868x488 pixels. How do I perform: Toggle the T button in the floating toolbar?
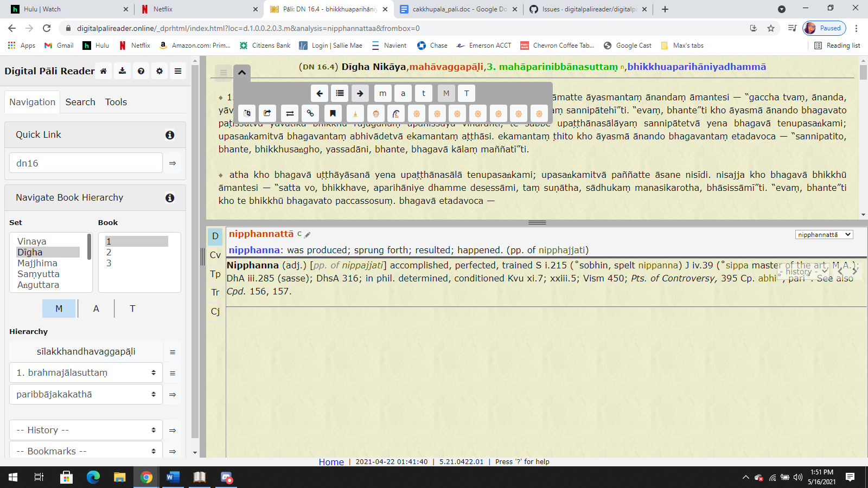(x=466, y=93)
